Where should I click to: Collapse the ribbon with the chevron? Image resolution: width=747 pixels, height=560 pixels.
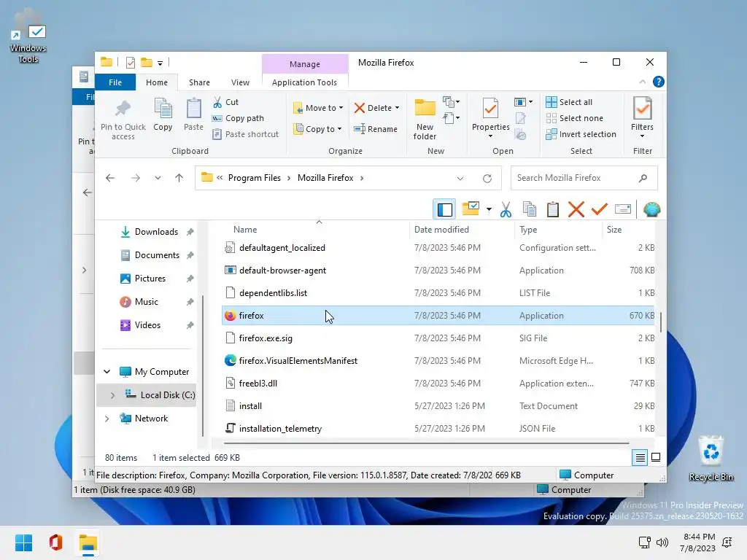(642, 82)
